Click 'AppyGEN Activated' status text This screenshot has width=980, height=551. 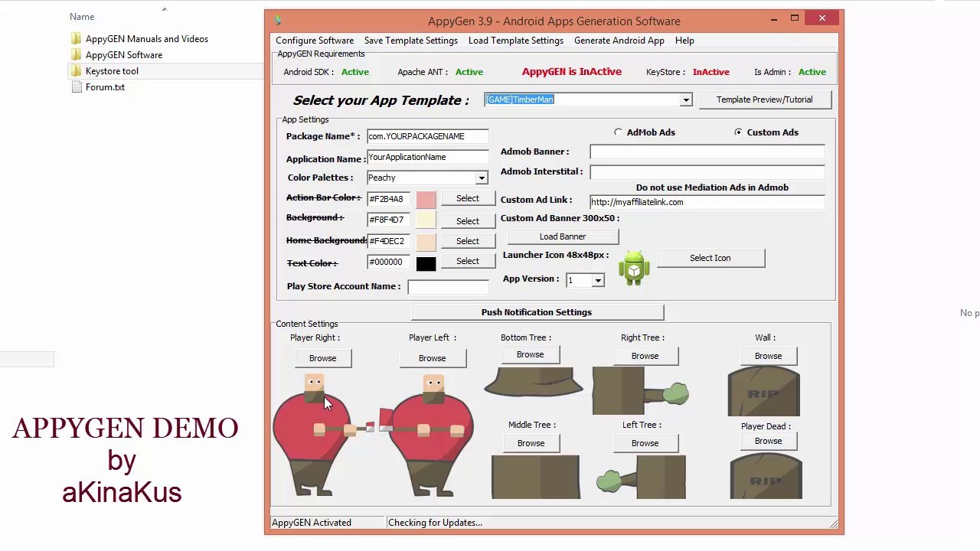312,523
